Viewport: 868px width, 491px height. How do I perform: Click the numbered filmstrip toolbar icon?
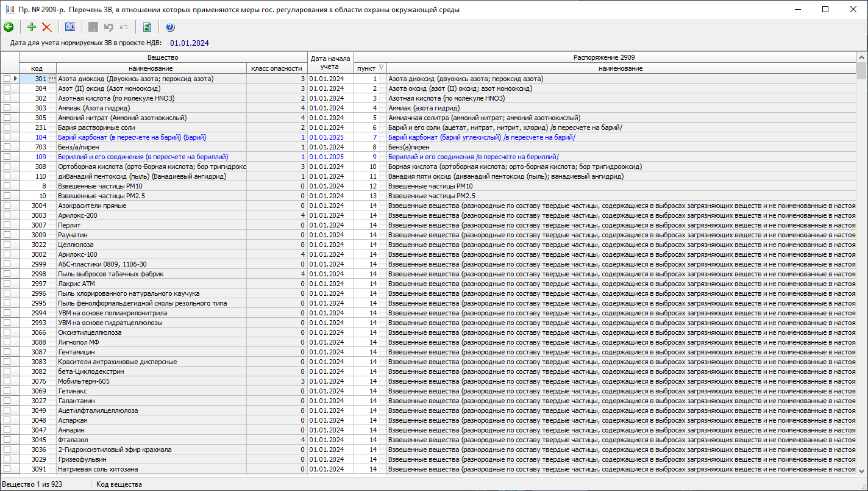tap(70, 27)
